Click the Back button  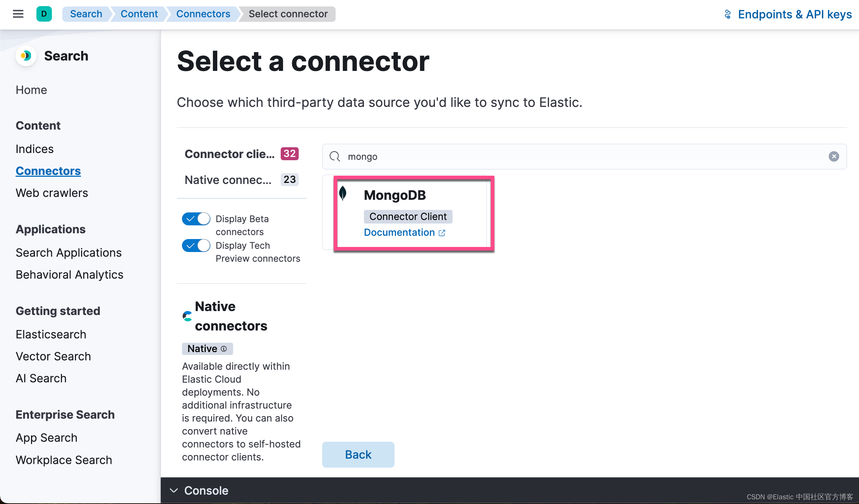[x=358, y=454]
